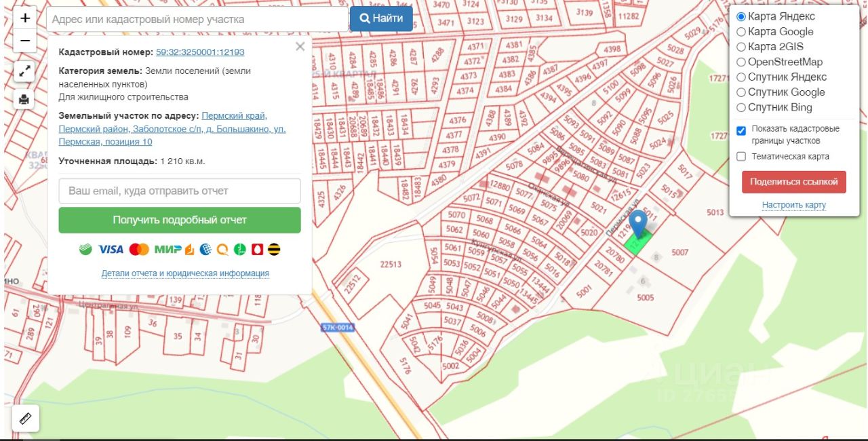Enable the Тематическая карта checkbox
868x441 pixels.
point(741,157)
